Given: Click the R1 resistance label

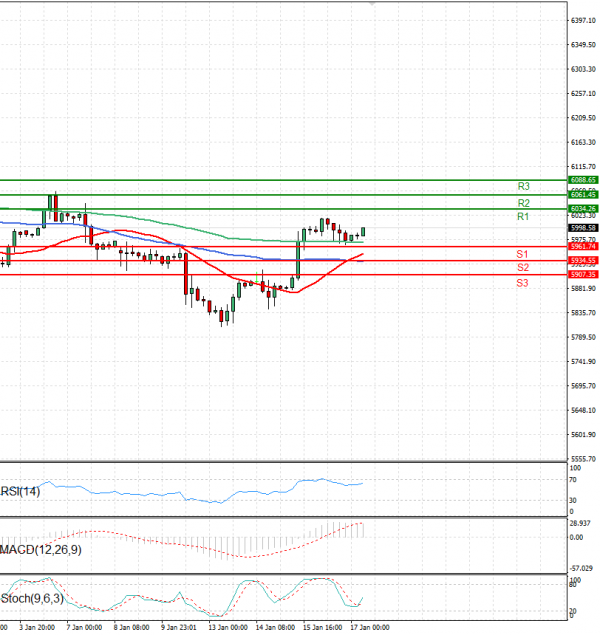Looking at the screenshot, I should [x=523, y=217].
